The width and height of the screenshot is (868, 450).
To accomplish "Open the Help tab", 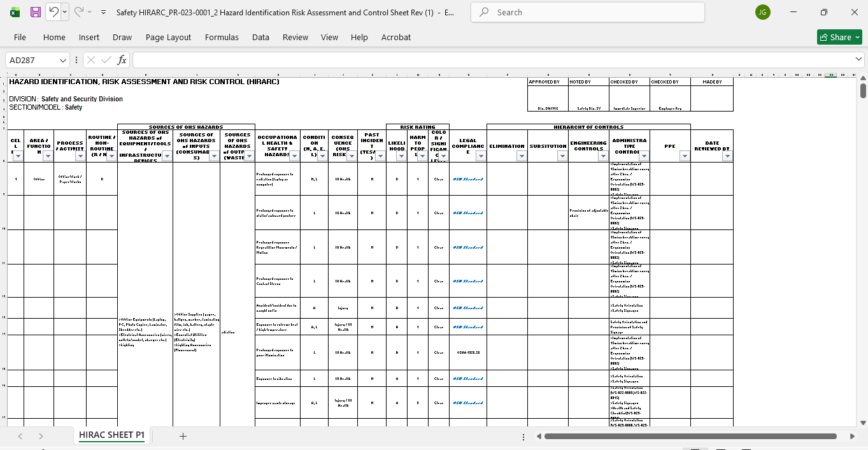I will click(x=359, y=37).
